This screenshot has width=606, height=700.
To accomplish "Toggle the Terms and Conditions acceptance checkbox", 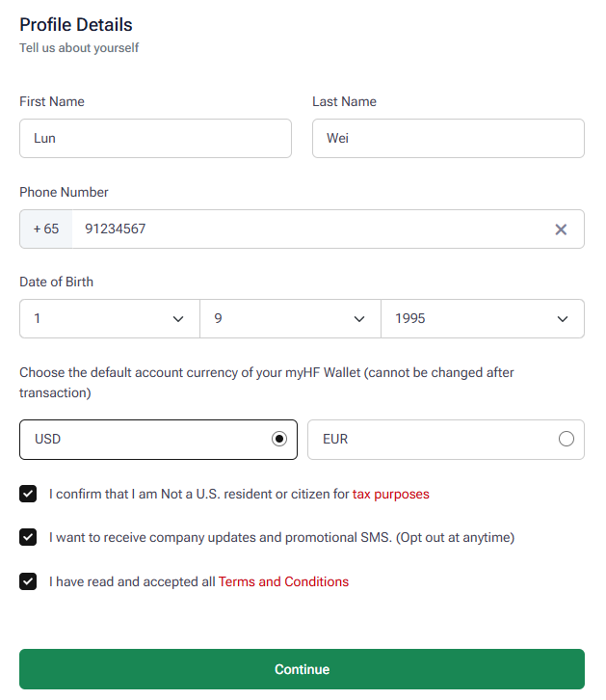I will [28, 581].
